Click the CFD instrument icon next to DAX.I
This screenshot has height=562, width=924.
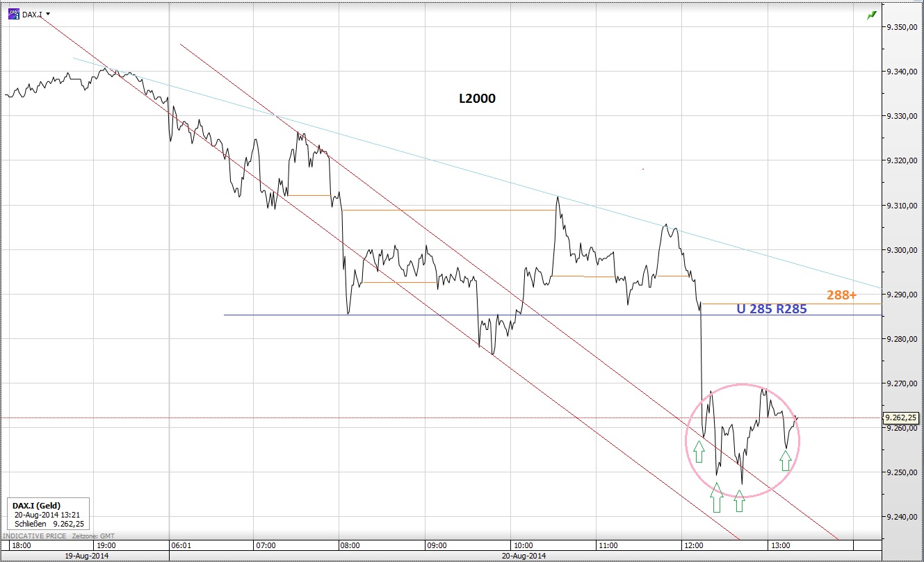coord(13,13)
